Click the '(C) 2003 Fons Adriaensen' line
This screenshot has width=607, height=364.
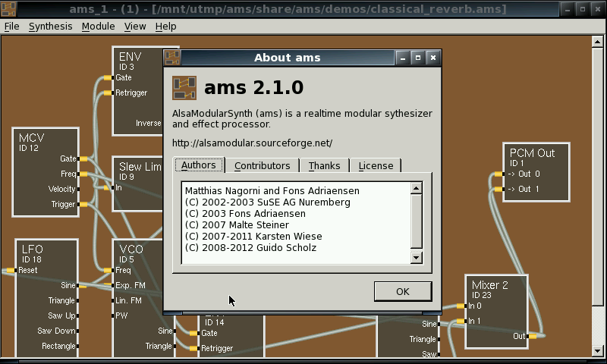tap(245, 214)
